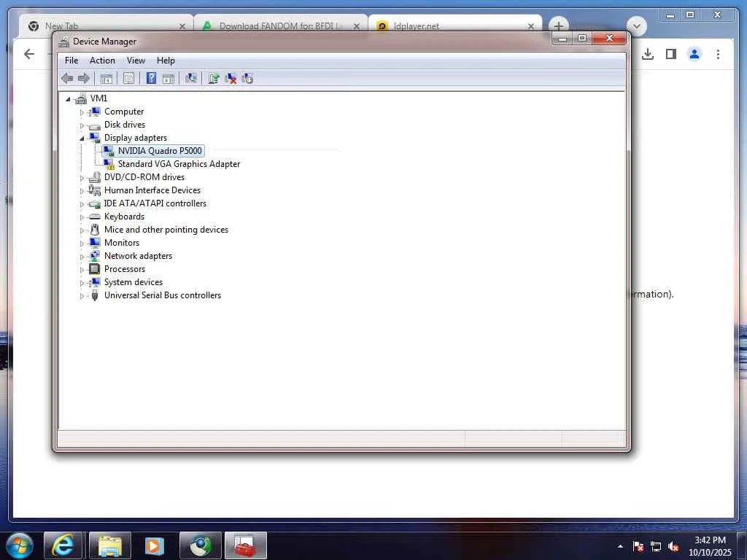The height and width of the screenshot is (560, 747).
Task: Open the browser downloads icon
Action: [648, 54]
